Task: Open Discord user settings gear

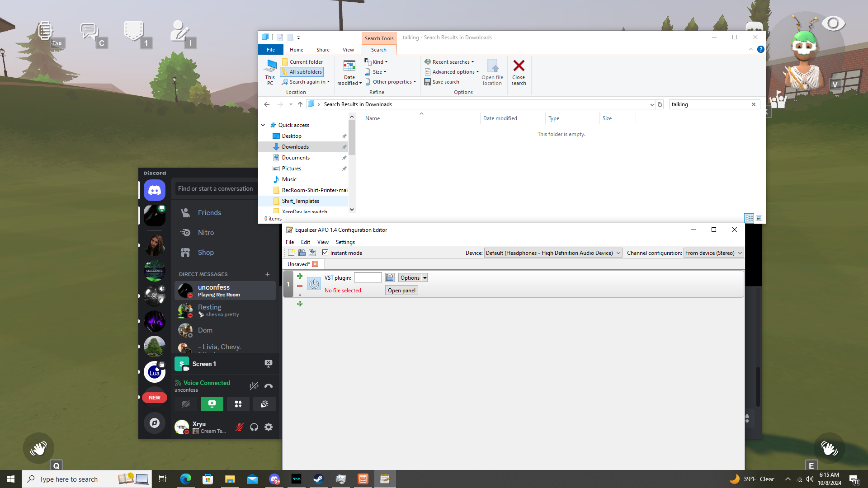Action: [269, 427]
